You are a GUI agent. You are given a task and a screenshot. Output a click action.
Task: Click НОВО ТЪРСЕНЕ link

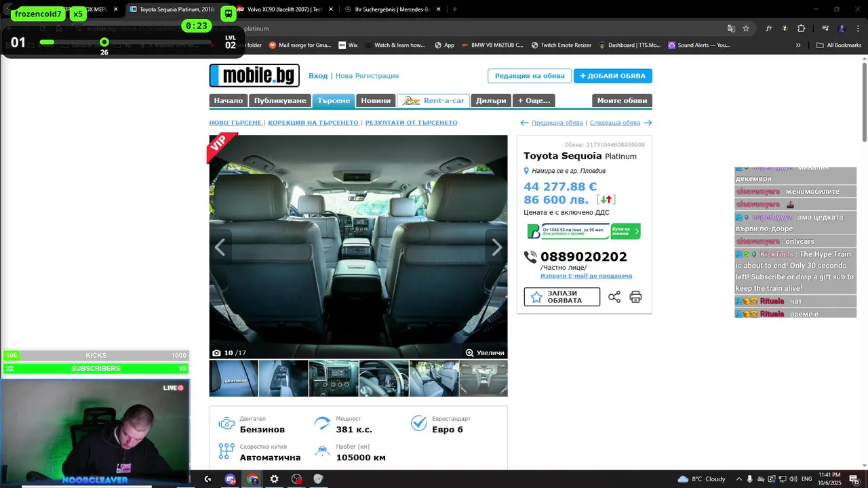(x=235, y=123)
